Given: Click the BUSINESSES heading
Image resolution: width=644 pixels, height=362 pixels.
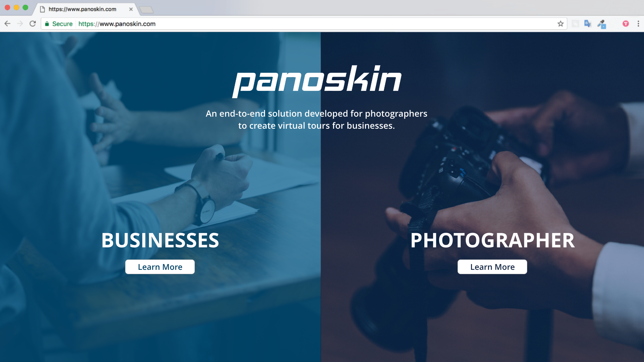Looking at the screenshot, I should point(160,240).
